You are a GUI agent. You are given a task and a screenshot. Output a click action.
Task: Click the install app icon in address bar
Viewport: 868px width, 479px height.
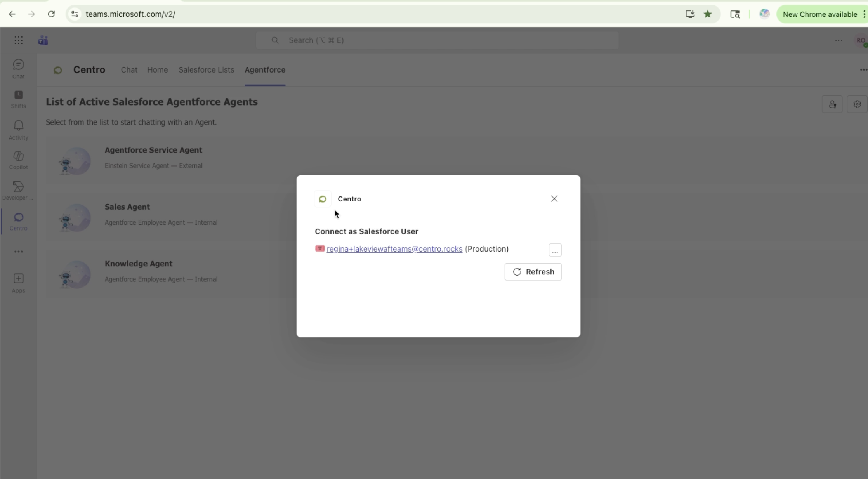click(x=690, y=14)
